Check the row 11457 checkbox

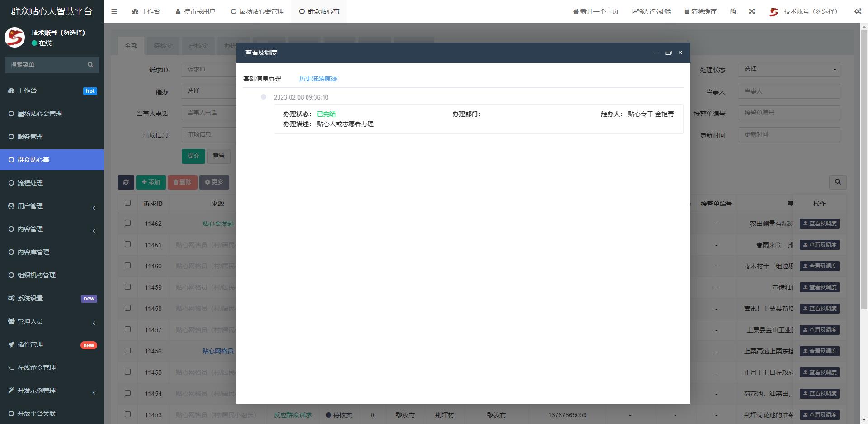(127, 329)
